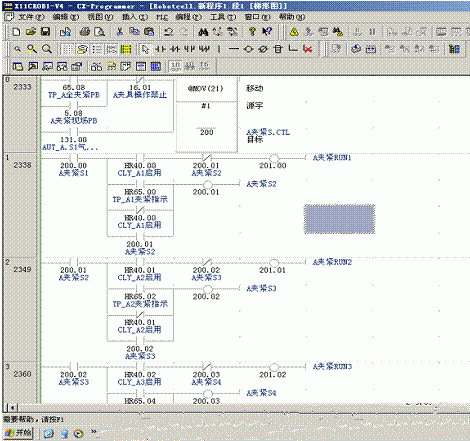Toggle show comments view button
The width and height of the screenshot is (470, 441).
point(82,49)
